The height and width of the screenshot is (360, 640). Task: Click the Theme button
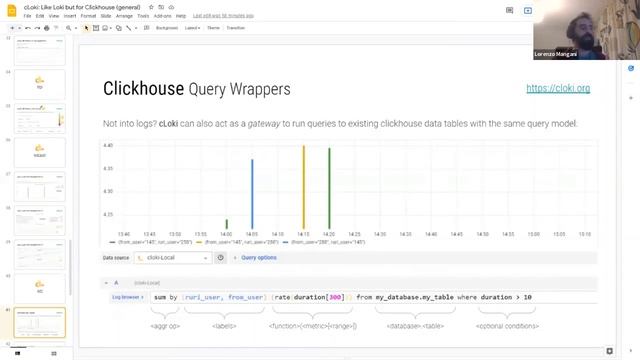click(x=213, y=28)
